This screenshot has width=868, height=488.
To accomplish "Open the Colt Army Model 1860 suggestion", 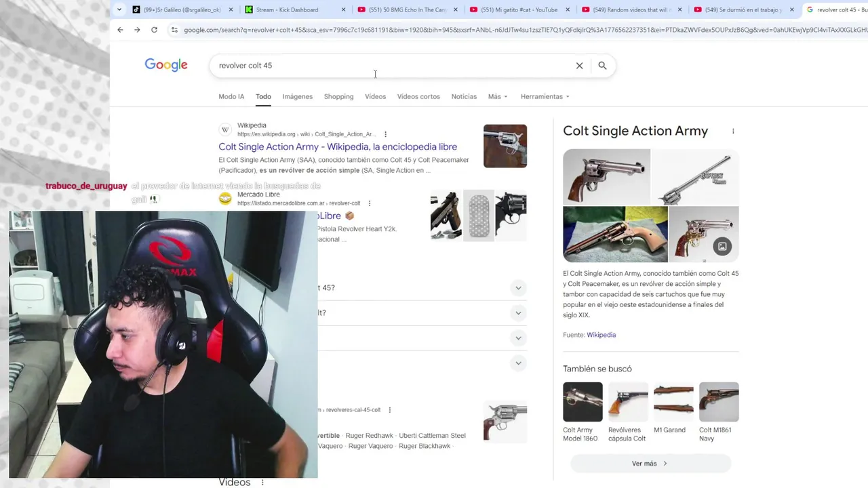I will pyautogui.click(x=583, y=412).
